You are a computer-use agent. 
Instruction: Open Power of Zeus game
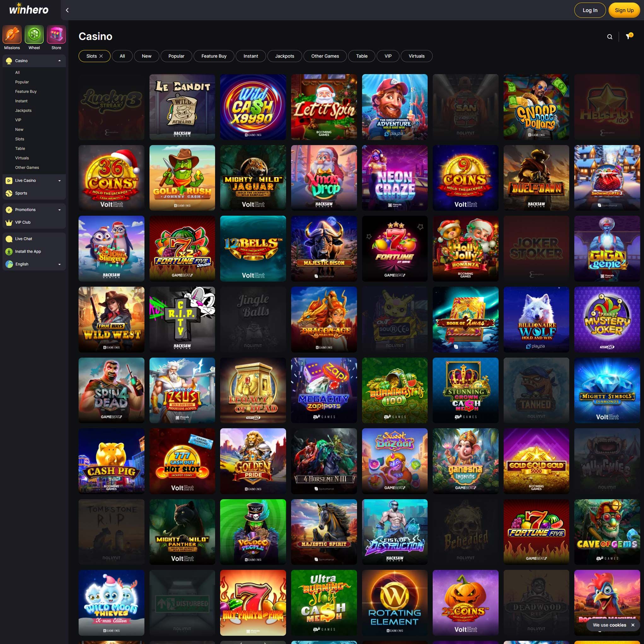(x=182, y=390)
